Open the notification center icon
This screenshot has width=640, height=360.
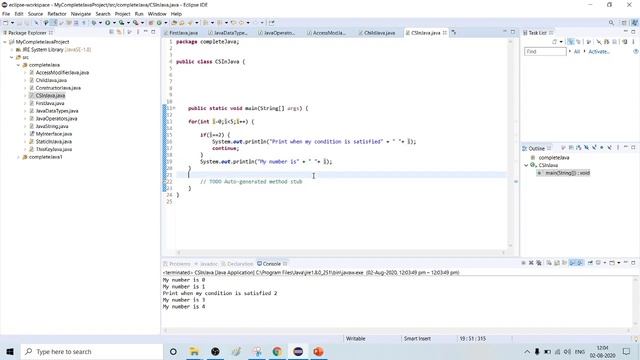click(627, 351)
